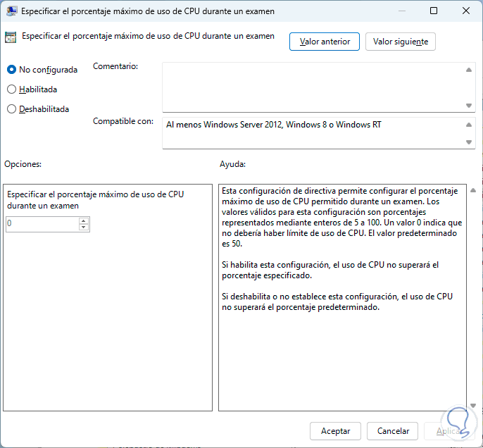Click the CPU percentage number field
The width and height of the screenshot is (483, 448).
coord(42,224)
